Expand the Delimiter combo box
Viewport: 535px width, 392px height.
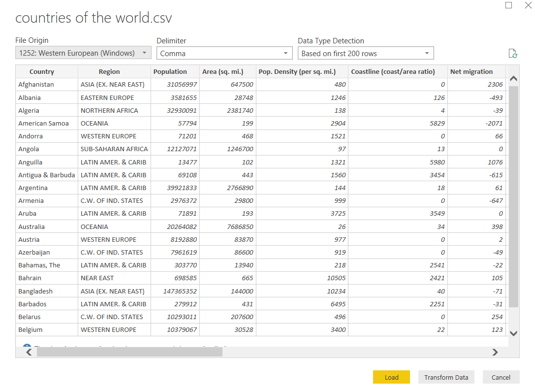pyautogui.click(x=224, y=53)
